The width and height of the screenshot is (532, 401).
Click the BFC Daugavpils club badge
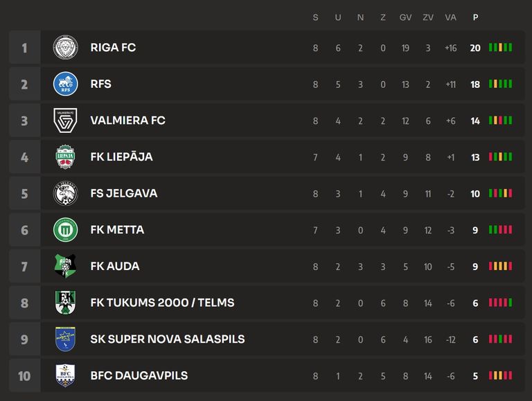[x=66, y=375]
